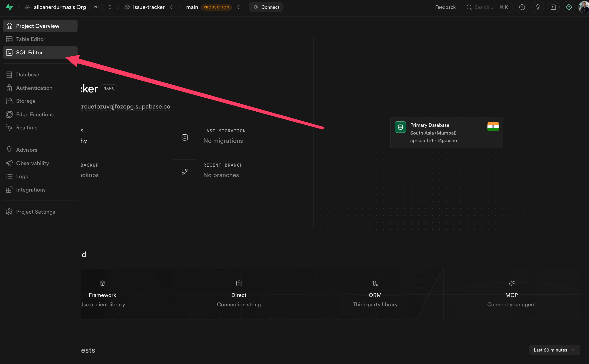Open the org switcher for alicanerdurmaz's Org

[110, 7]
